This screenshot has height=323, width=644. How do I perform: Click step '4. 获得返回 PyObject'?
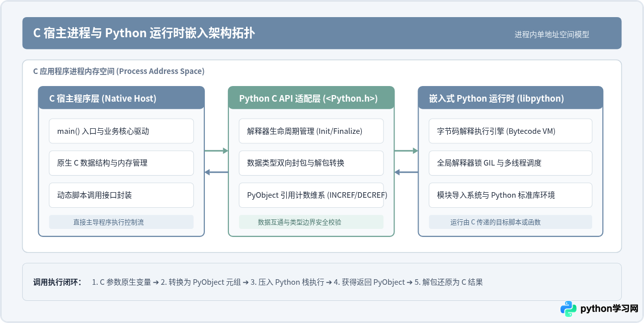click(369, 282)
